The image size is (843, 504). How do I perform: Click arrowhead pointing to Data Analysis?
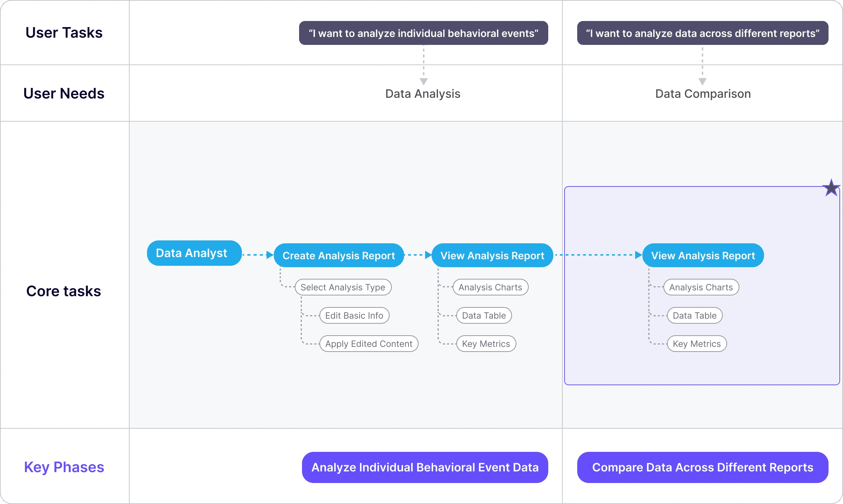(x=423, y=81)
